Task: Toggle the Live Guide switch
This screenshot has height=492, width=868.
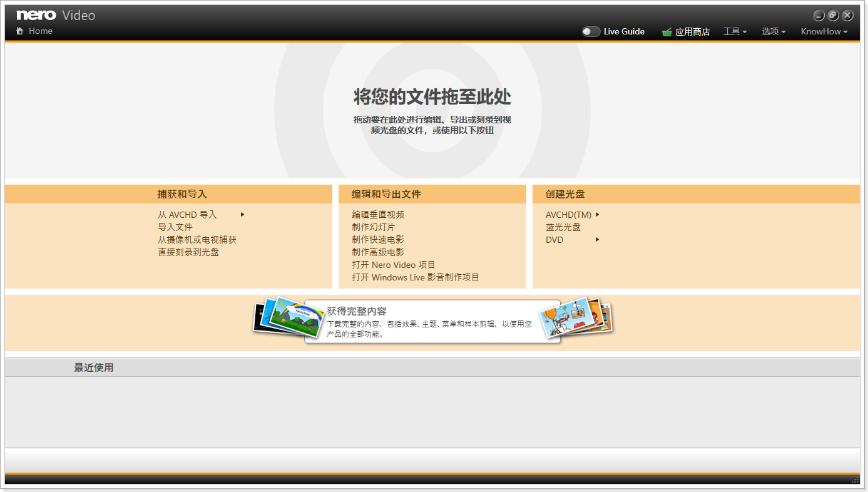Action: (x=591, y=31)
